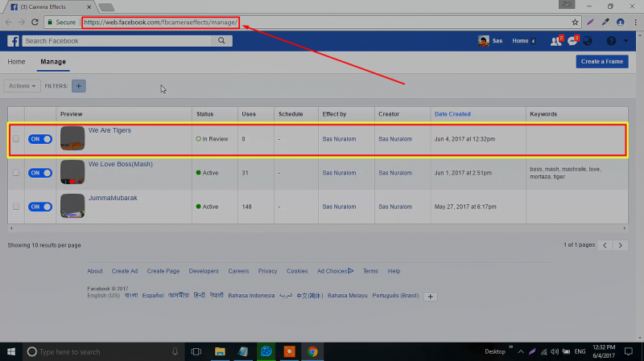Click the volume tray icon
This screenshot has width=644, height=361.
tap(555, 351)
